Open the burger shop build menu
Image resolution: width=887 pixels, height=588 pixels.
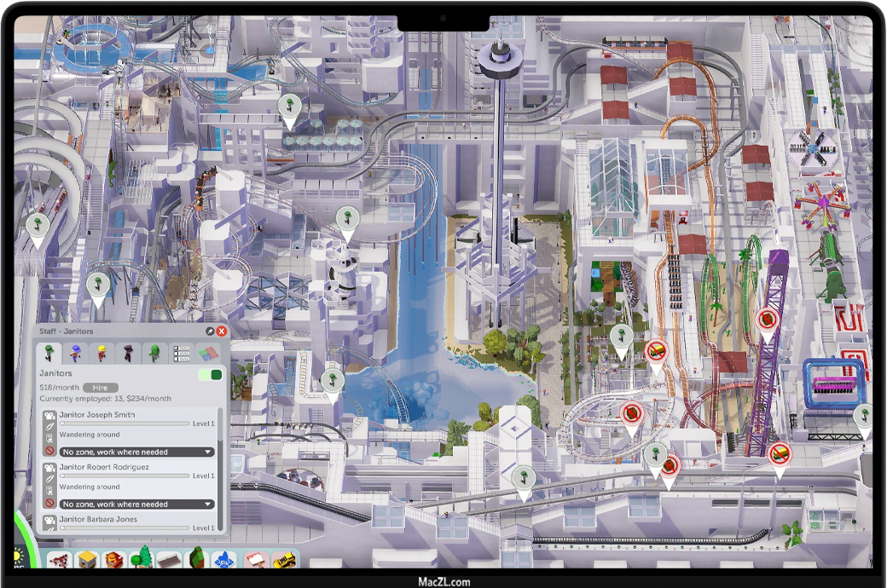[x=114, y=560]
